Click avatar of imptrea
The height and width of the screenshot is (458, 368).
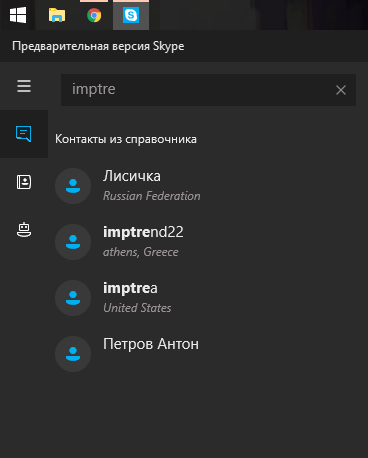(x=73, y=298)
